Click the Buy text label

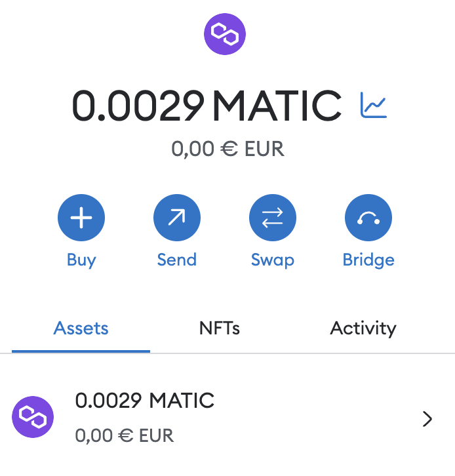pos(81,260)
